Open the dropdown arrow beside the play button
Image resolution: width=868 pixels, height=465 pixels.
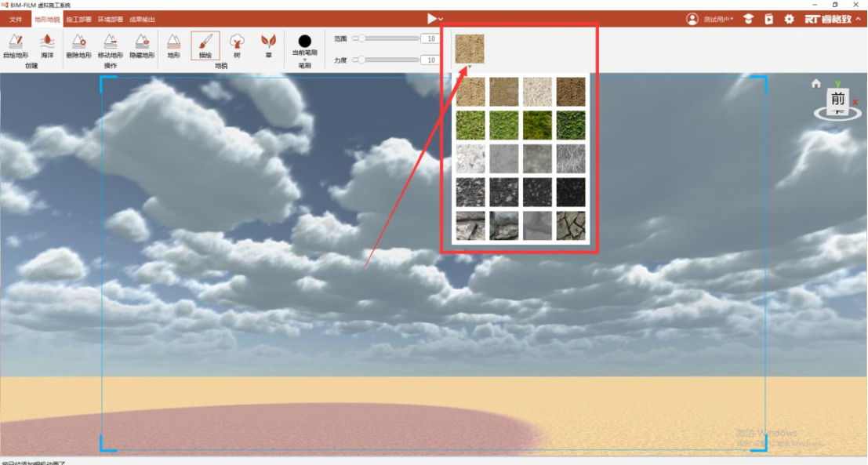coord(441,20)
